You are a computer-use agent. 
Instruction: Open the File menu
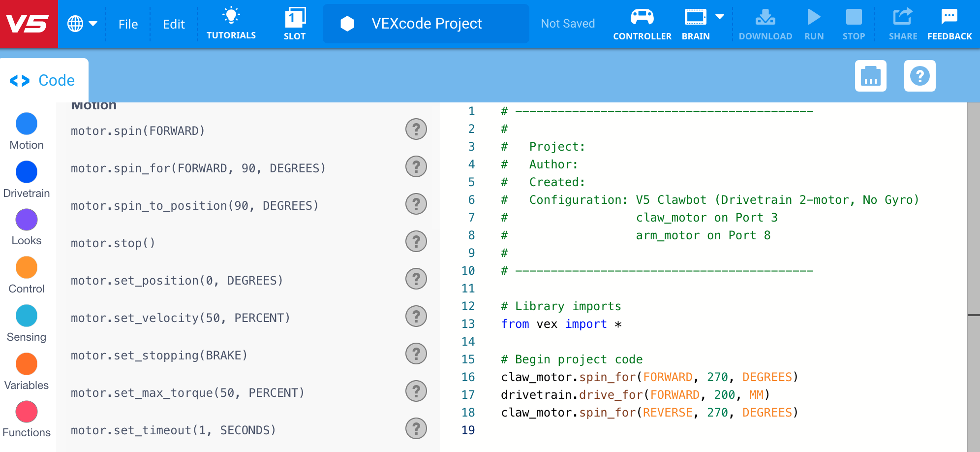128,24
